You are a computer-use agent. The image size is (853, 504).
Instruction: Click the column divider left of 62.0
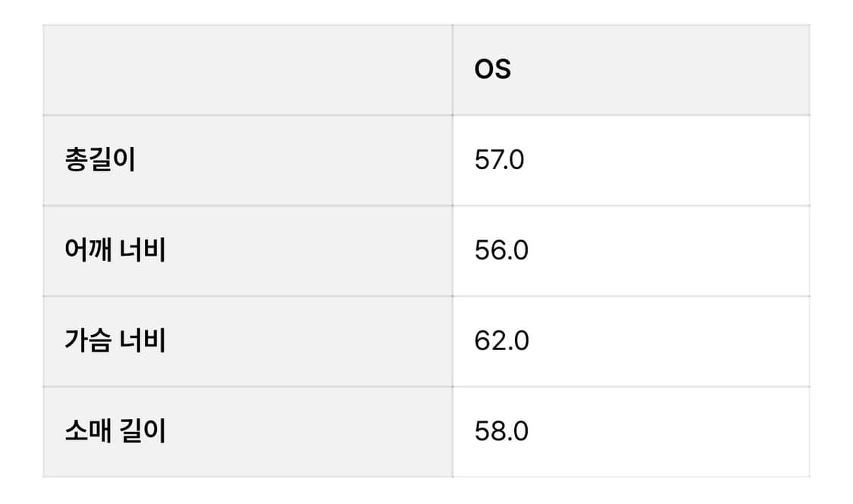453,340
